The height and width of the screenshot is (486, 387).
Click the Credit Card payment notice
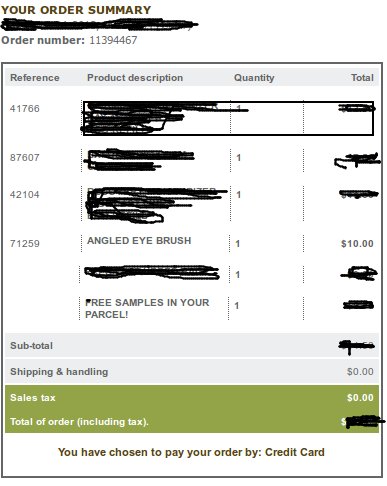pos(191,452)
